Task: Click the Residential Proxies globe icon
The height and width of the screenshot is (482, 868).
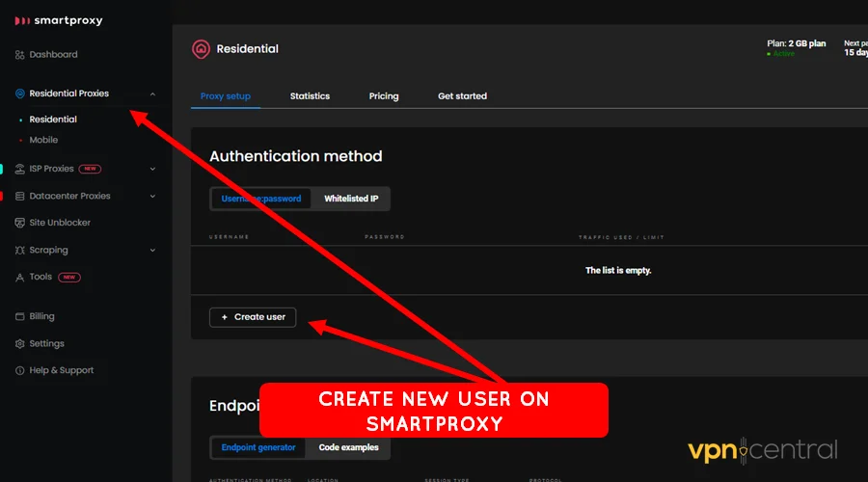Action: click(20, 94)
